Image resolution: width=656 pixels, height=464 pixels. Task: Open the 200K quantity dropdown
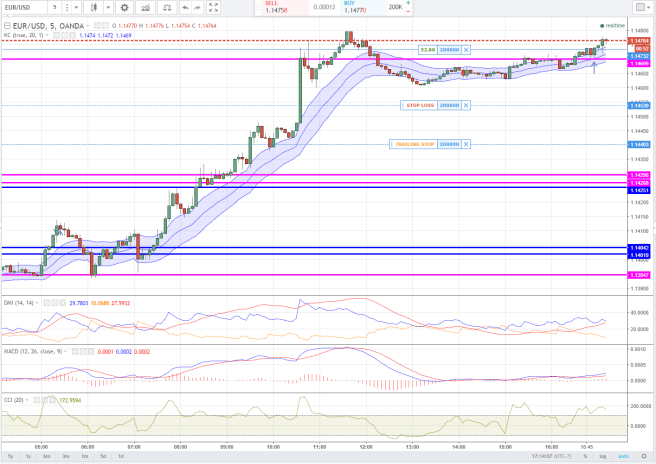(397, 7)
